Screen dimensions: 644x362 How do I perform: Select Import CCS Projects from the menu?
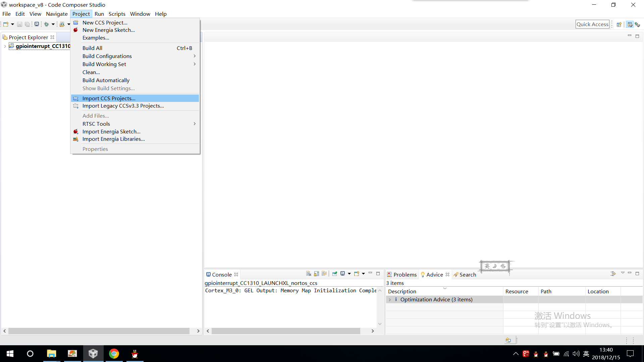coord(109,98)
